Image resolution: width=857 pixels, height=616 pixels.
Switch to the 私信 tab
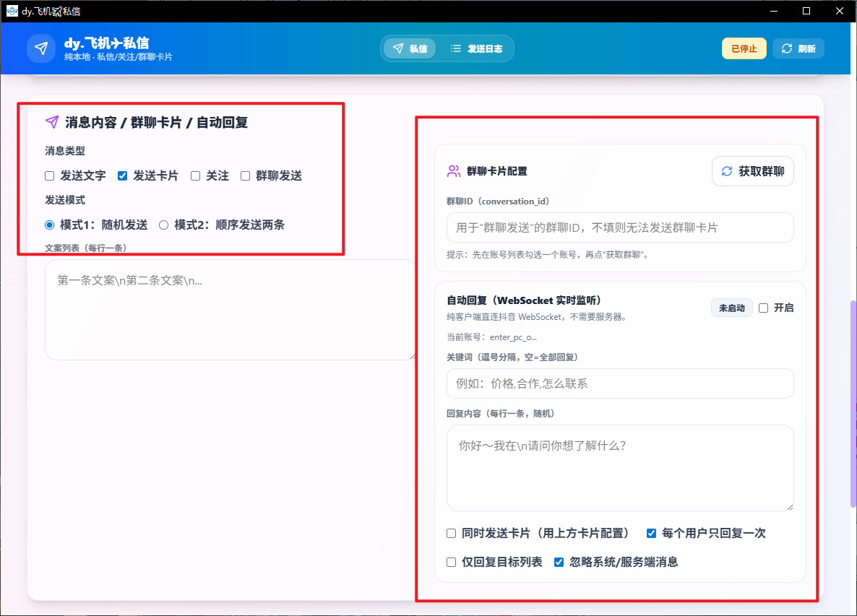point(410,49)
